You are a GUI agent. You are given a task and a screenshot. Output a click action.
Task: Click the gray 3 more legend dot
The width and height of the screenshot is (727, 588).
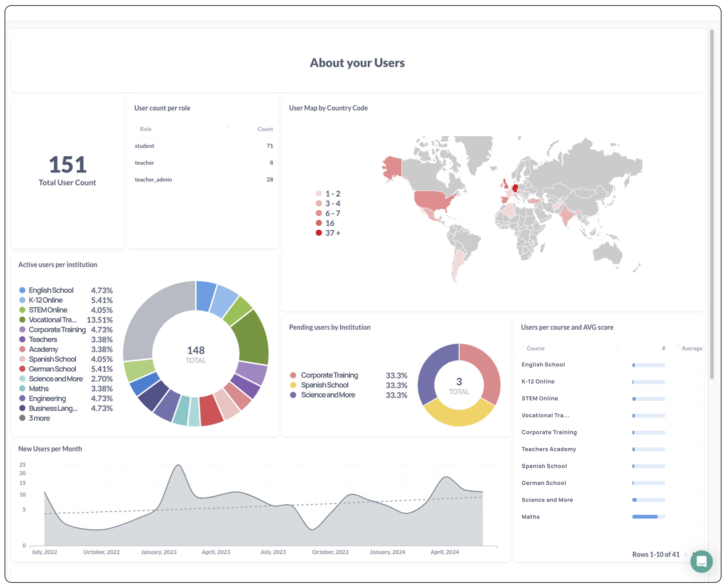click(22, 418)
